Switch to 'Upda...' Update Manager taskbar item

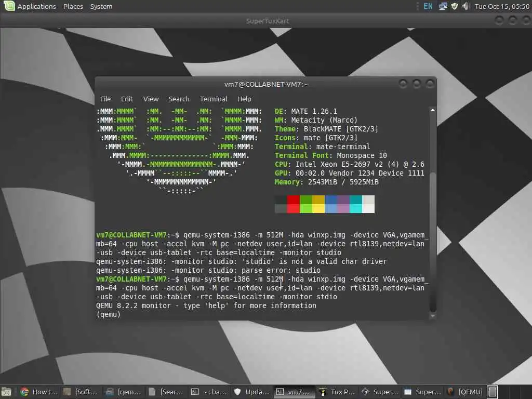click(x=252, y=392)
